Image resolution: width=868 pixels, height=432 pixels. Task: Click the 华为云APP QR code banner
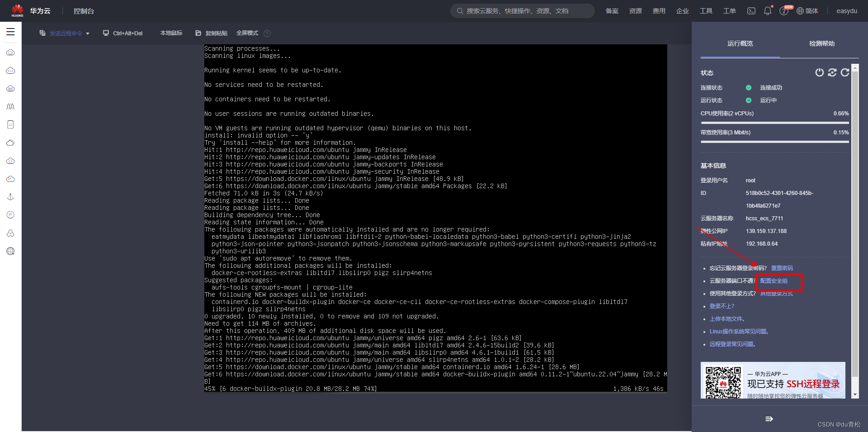773,380
